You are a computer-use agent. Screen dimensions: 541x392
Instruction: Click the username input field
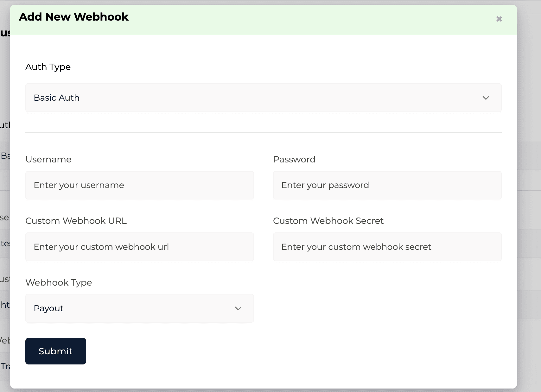coord(139,185)
